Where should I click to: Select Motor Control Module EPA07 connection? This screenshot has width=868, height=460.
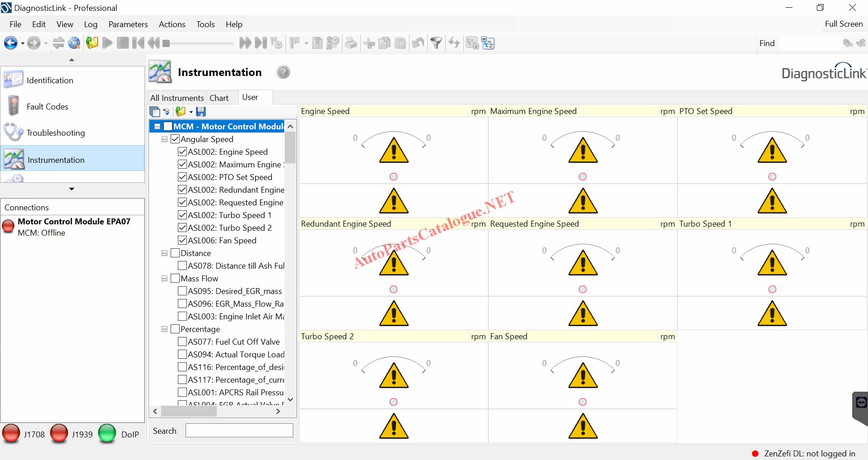(x=73, y=222)
